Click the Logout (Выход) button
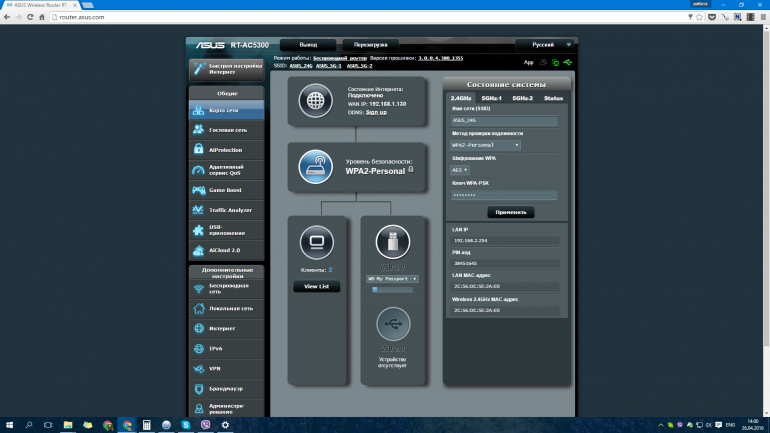Screen dimensions: 770x433 [x=308, y=45]
